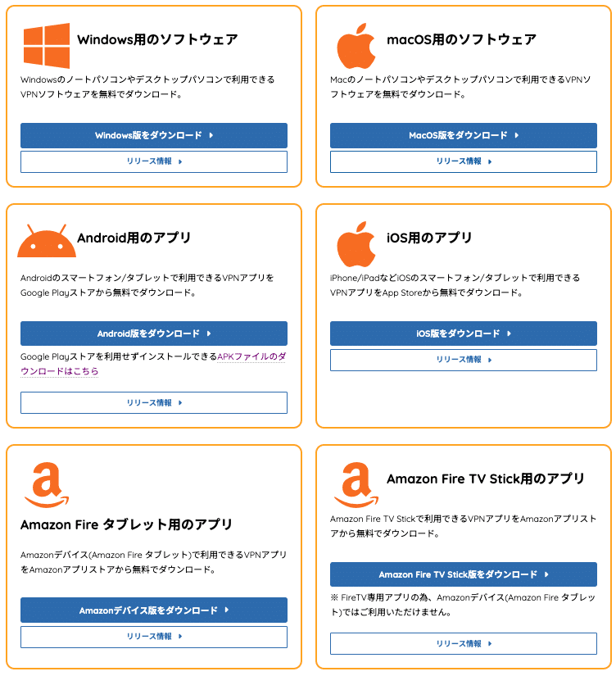Click the Windows logo icon
The height and width of the screenshot is (676, 616).
46,45
